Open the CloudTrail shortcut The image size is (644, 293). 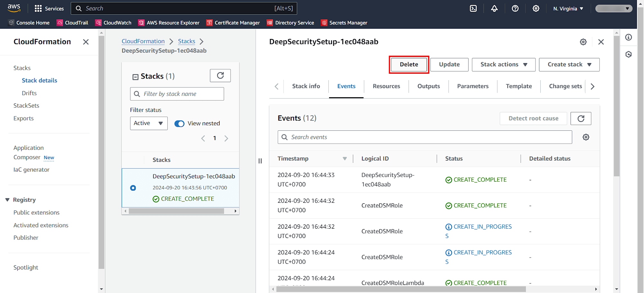[x=72, y=23]
